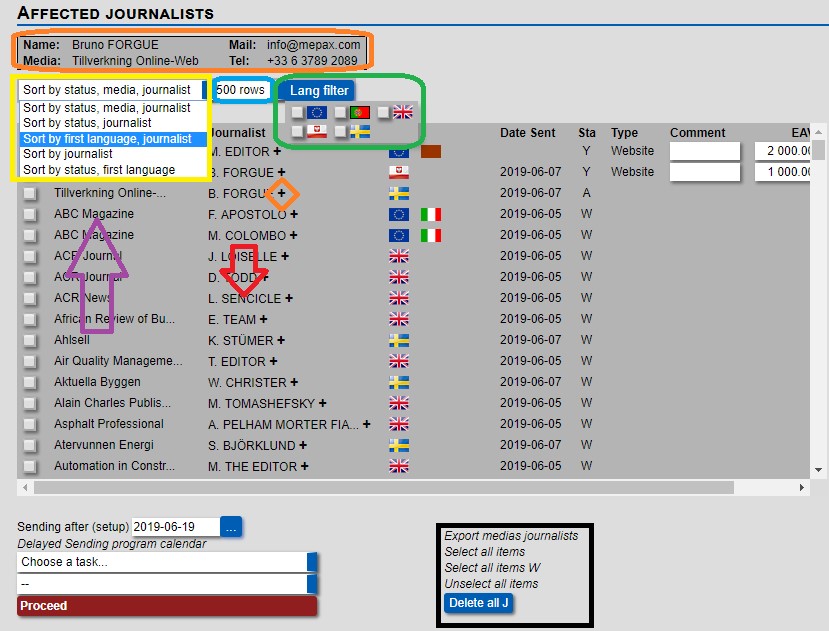Click the Comment field in M. EDITOR row

click(x=704, y=151)
